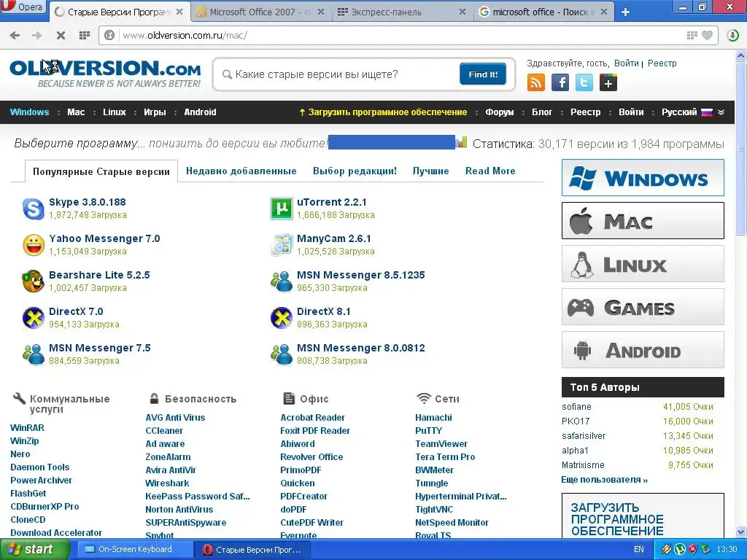Click the OldVersion.com logo
747x560 pixels.
click(x=105, y=73)
